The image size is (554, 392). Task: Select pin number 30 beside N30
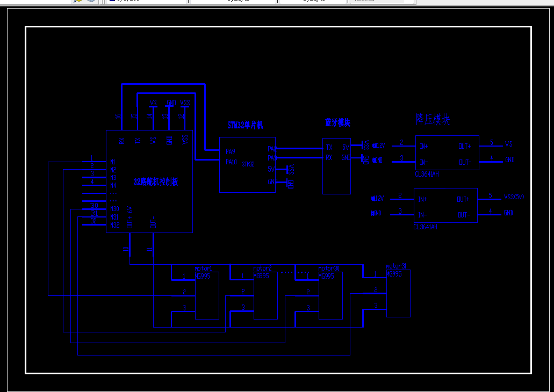(94, 205)
